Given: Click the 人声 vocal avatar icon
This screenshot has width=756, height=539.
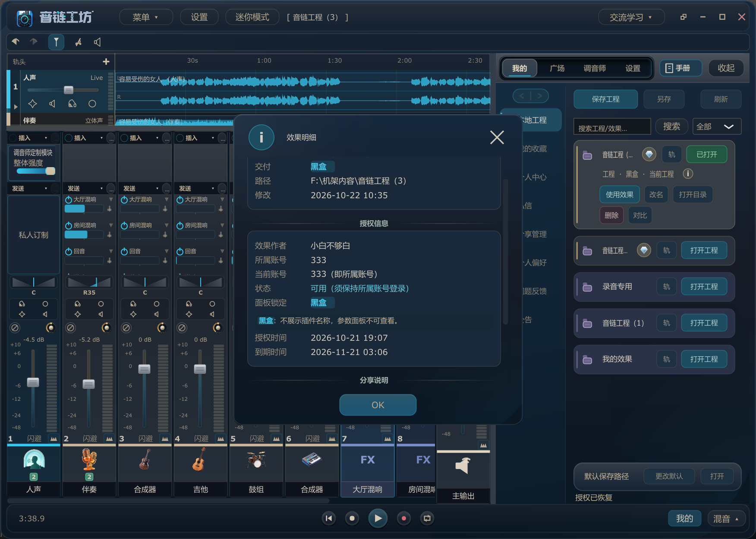Looking at the screenshot, I should (34, 459).
